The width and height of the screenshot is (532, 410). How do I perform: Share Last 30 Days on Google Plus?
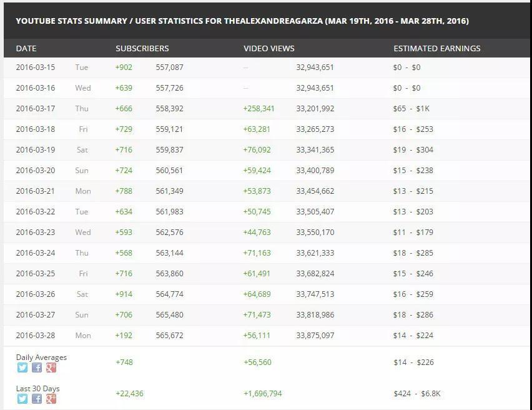[51, 399]
